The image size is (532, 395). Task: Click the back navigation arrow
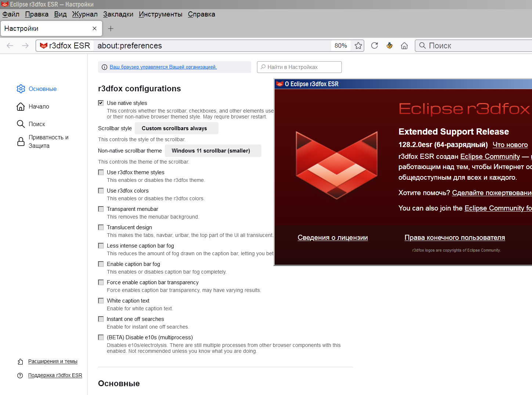10,45
